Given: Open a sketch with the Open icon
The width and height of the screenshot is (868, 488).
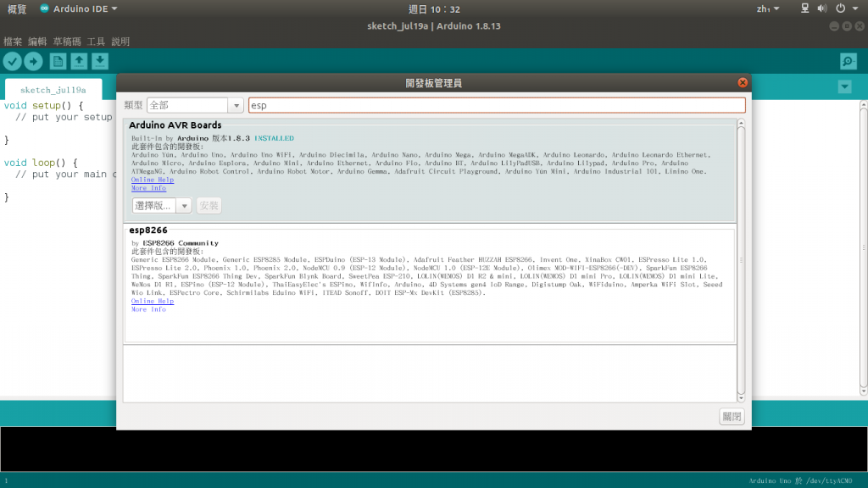Looking at the screenshot, I should (x=79, y=61).
